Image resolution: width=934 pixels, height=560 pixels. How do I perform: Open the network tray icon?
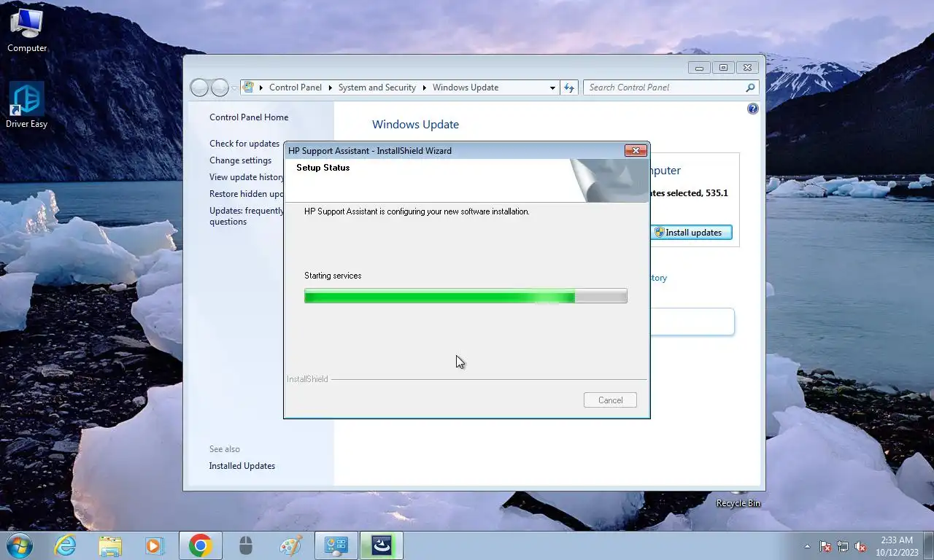[x=843, y=546]
